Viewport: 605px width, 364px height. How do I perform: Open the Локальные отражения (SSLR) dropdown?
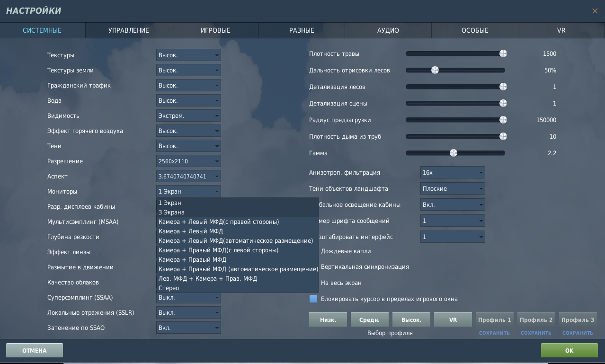point(188,312)
